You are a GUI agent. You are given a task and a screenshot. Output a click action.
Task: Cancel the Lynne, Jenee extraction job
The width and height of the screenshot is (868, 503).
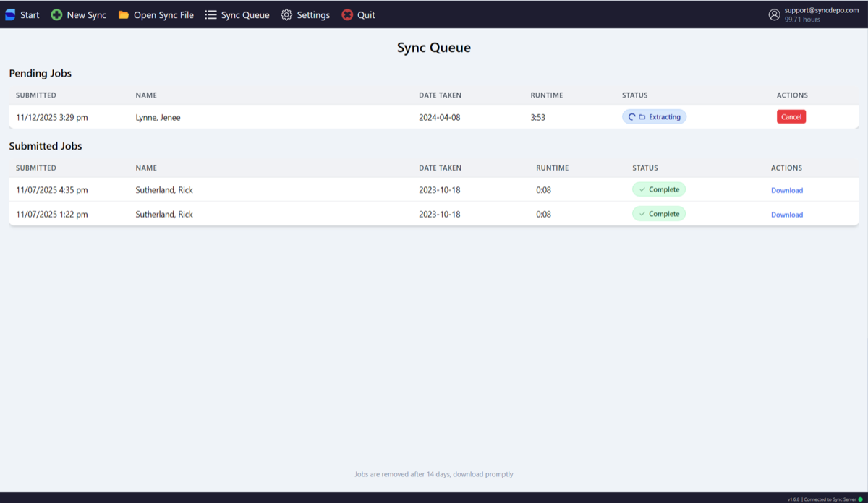[791, 116]
